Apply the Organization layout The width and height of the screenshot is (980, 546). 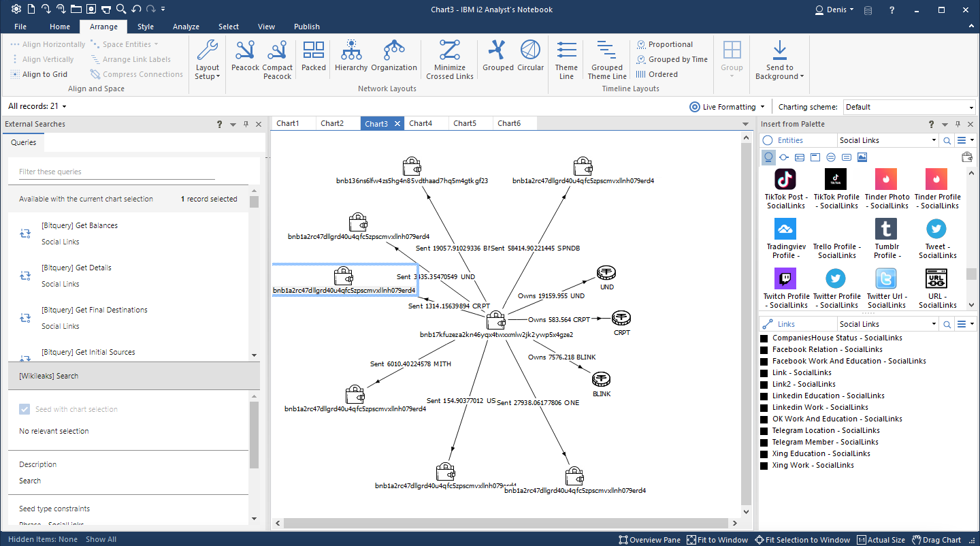click(394, 59)
